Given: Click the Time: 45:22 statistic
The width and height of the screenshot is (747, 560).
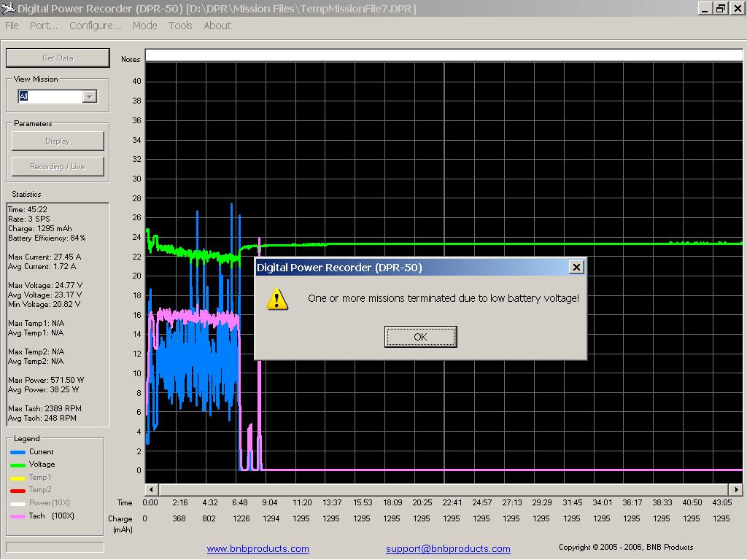Looking at the screenshot, I should [28, 209].
